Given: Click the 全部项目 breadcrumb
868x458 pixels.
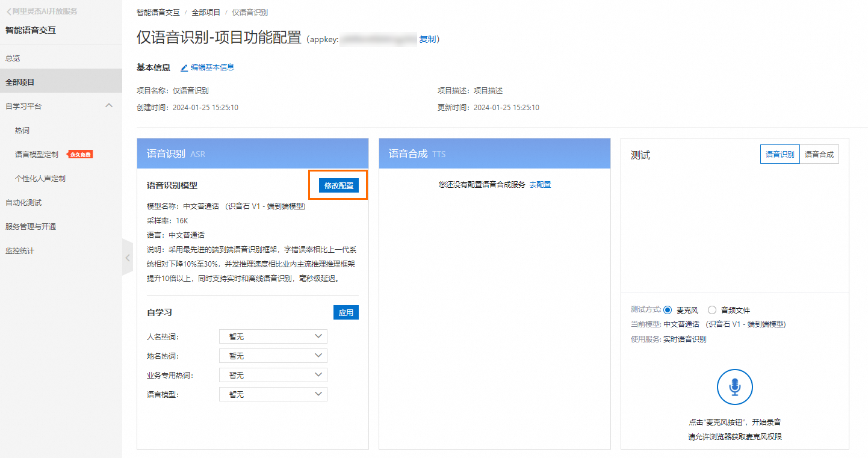Looking at the screenshot, I should click(x=206, y=12).
